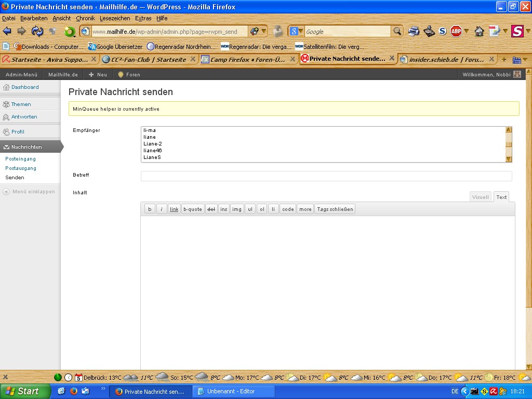The width and height of the screenshot is (532, 399).
Task: Switch editor to Text tab
Action: [501, 197]
